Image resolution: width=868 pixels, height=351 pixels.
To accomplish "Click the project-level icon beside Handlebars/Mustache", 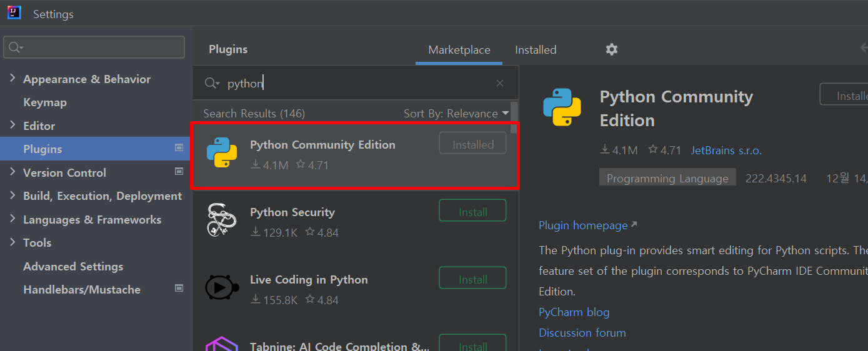I will [x=179, y=289].
